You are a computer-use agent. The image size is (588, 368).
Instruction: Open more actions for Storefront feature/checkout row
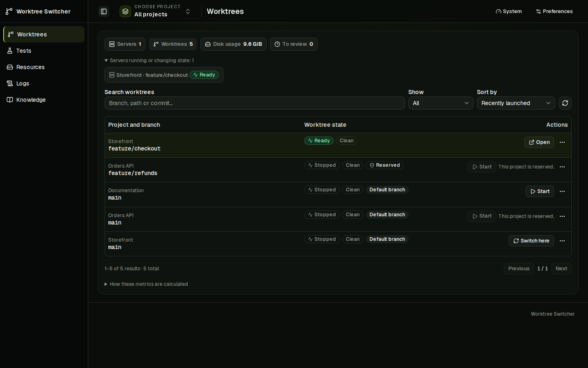click(x=562, y=142)
